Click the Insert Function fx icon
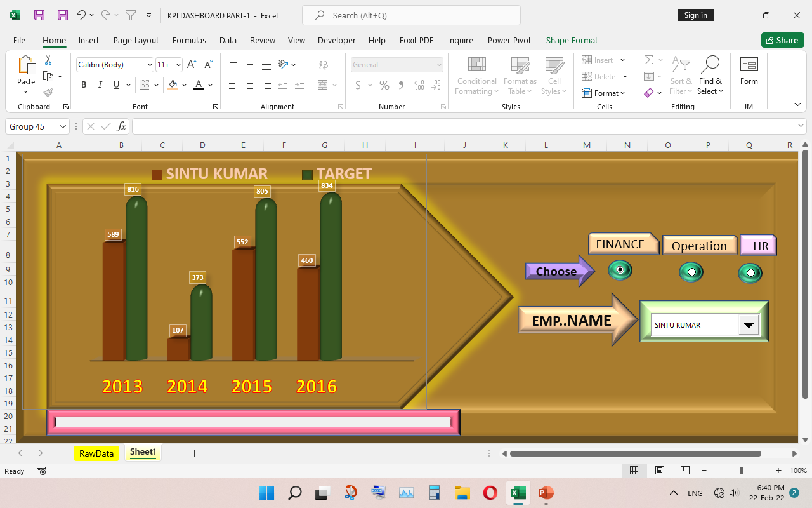Screen dimensions: 812x508 121,126
